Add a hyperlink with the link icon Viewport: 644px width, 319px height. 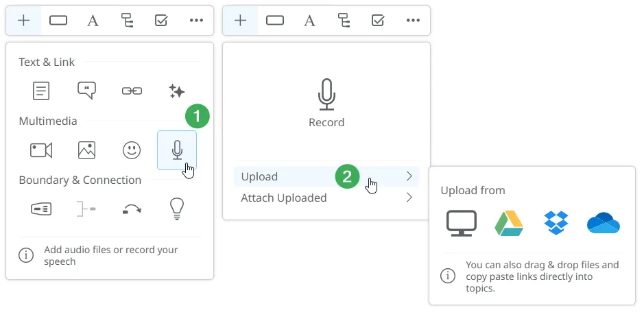(132, 91)
